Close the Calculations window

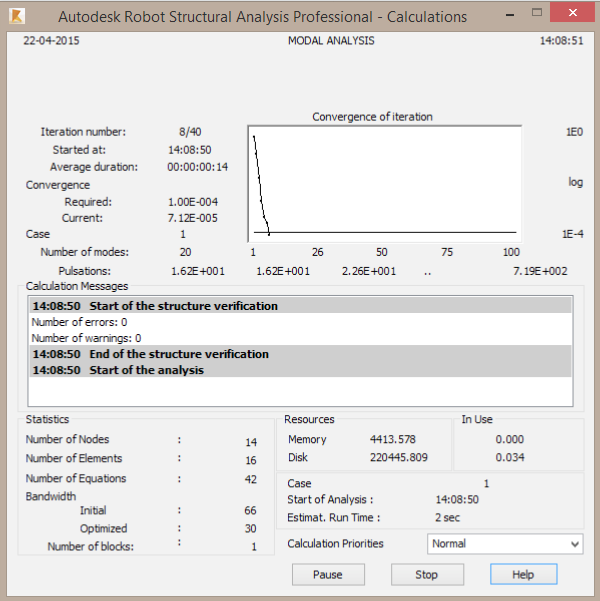[573, 13]
